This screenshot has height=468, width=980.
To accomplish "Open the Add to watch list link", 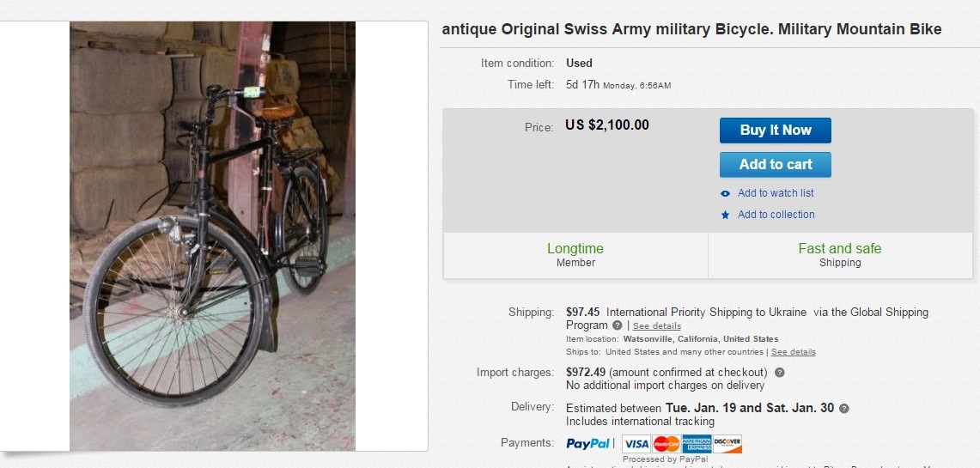I will click(x=776, y=193).
